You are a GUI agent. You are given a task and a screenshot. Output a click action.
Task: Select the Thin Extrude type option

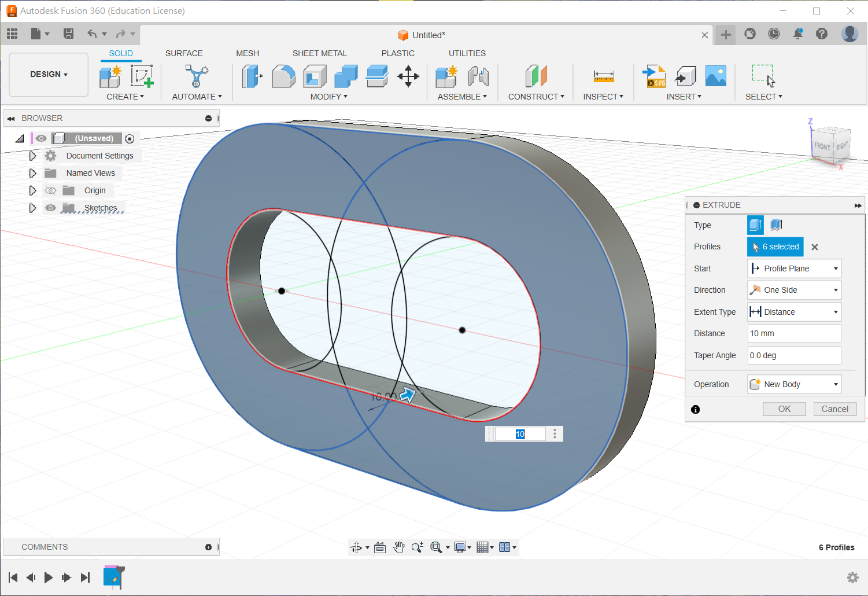tap(776, 225)
